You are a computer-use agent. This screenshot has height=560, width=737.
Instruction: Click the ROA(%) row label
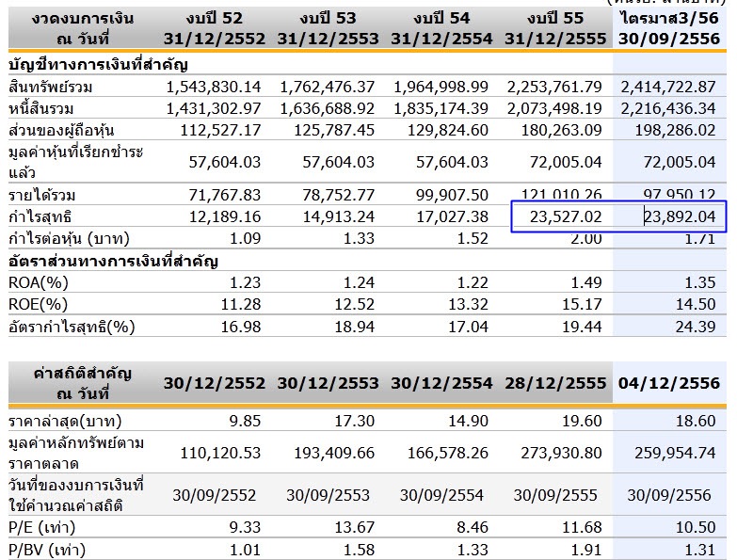pyautogui.click(x=38, y=282)
